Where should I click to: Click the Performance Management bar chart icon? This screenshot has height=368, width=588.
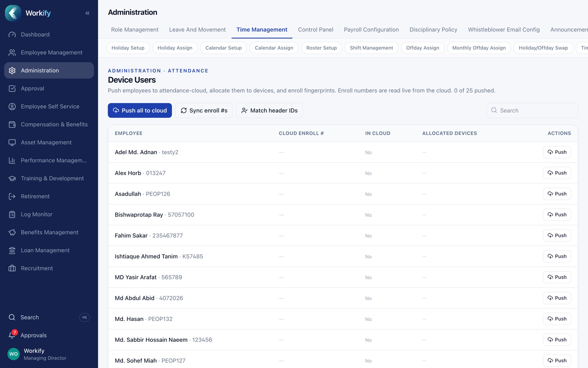pos(12,160)
